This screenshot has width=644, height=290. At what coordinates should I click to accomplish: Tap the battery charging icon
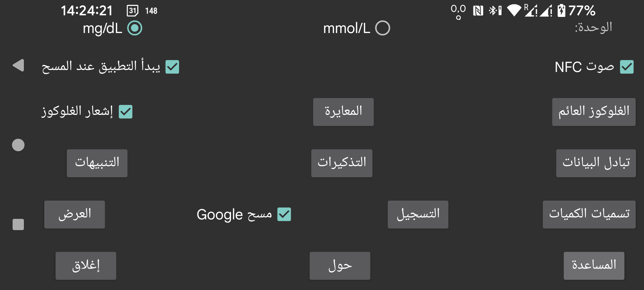(x=561, y=11)
